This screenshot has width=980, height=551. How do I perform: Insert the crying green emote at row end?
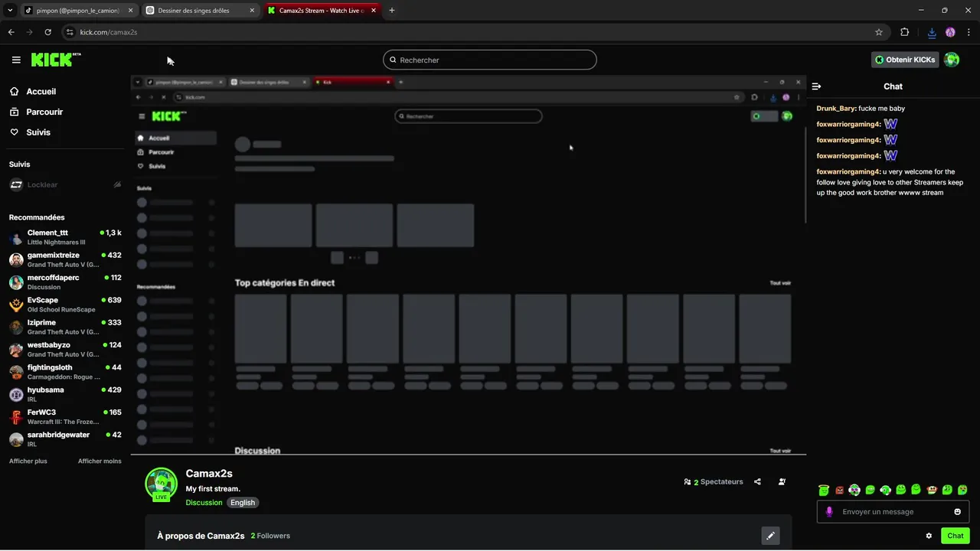(x=962, y=490)
